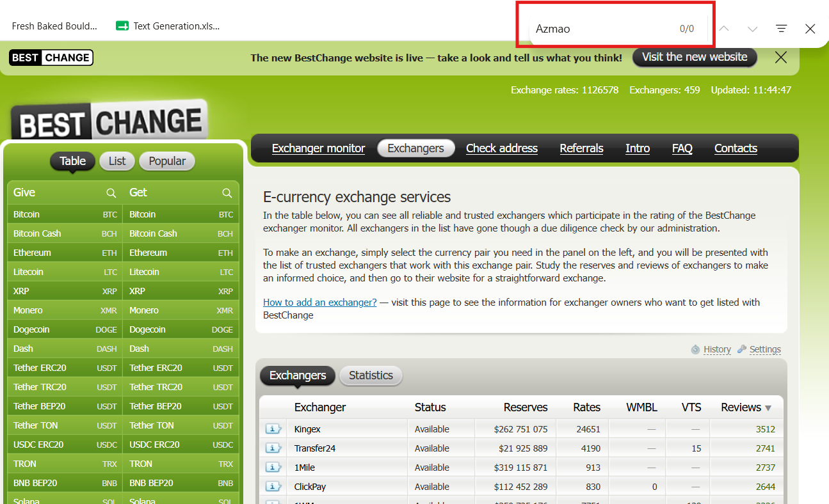Screen dimensions: 829x504
Task: Open the Exchangers navigation item
Action: (416, 148)
